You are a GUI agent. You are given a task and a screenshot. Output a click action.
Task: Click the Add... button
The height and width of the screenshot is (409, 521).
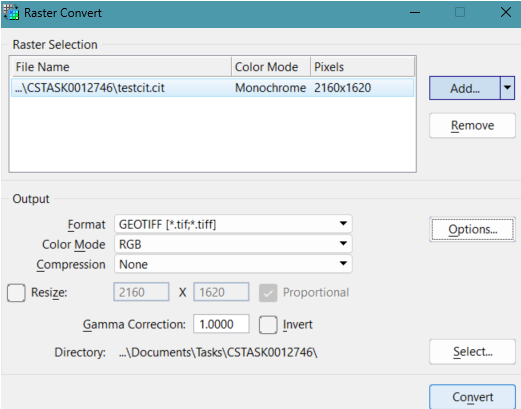[x=465, y=88]
